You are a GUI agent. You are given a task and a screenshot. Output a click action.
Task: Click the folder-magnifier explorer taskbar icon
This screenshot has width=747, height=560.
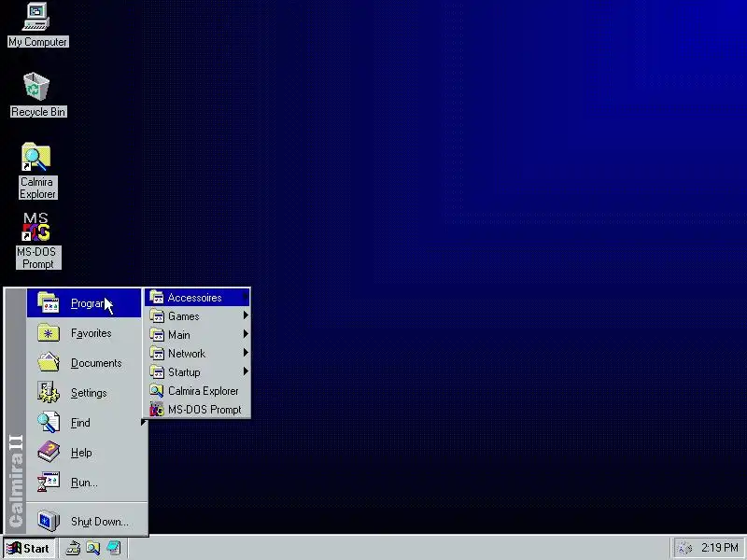(x=92, y=548)
